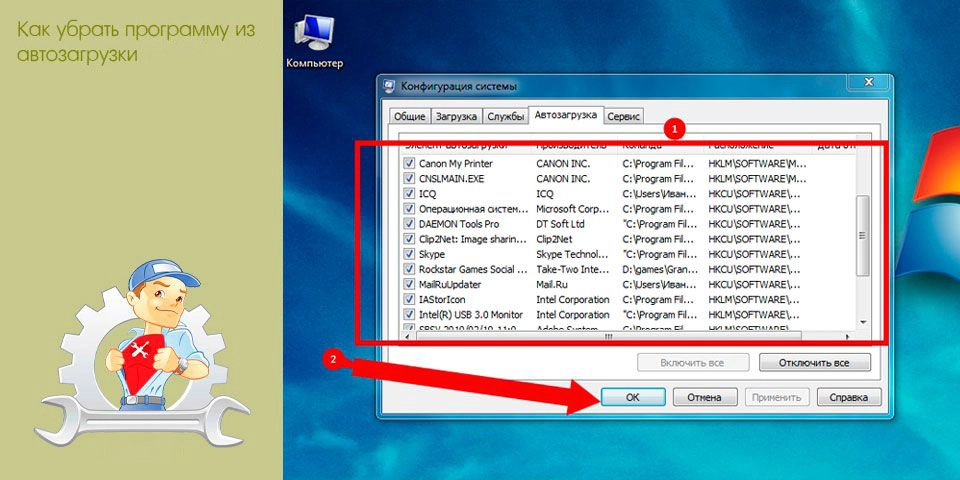Image resolution: width=960 pixels, height=480 pixels.
Task: Confirm with the OK button
Action: [x=632, y=397]
